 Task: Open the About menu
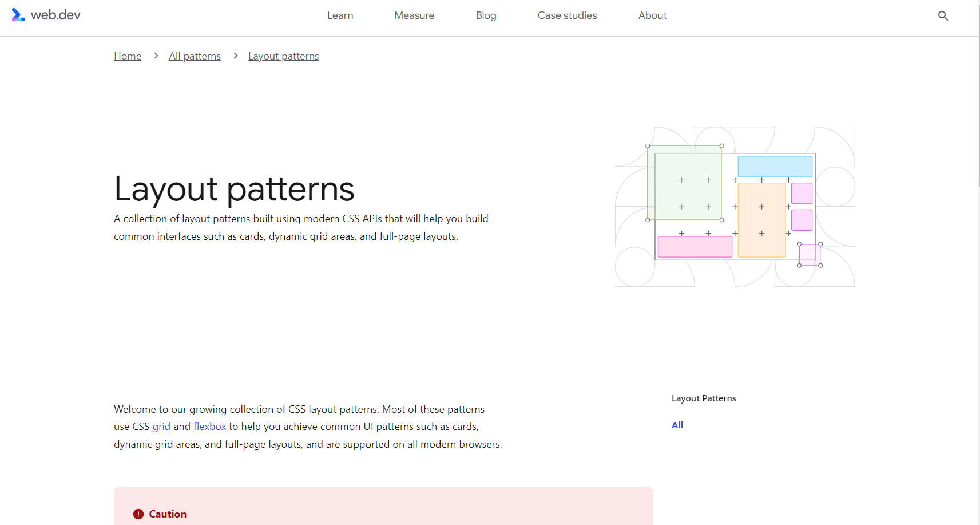652,15
